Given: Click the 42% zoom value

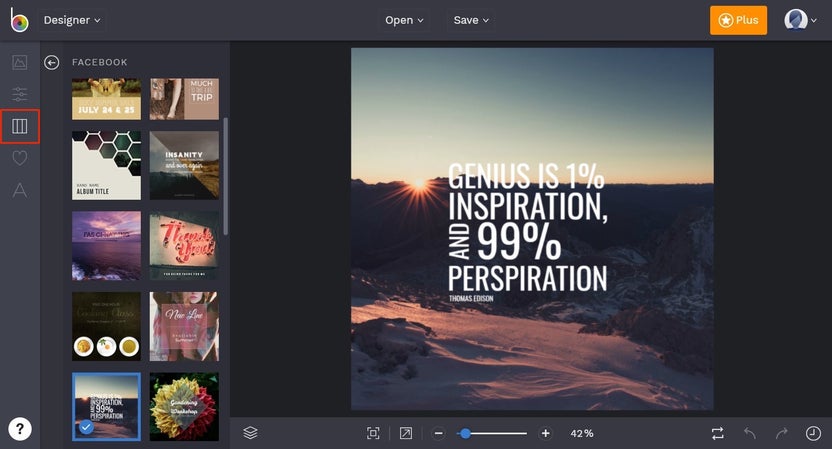Looking at the screenshot, I should [x=582, y=433].
